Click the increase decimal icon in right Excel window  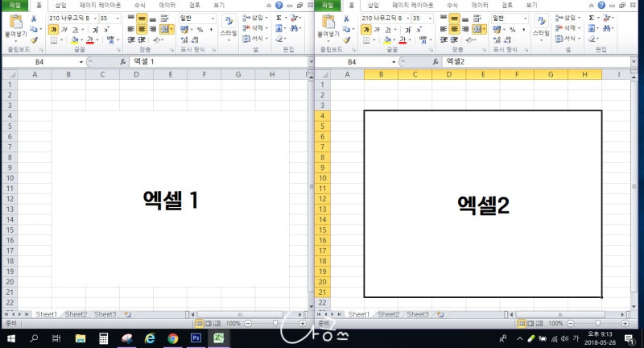(497, 39)
